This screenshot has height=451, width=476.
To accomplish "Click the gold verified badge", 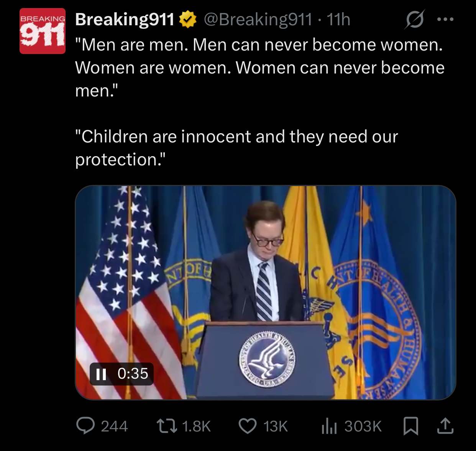I will (188, 20).
